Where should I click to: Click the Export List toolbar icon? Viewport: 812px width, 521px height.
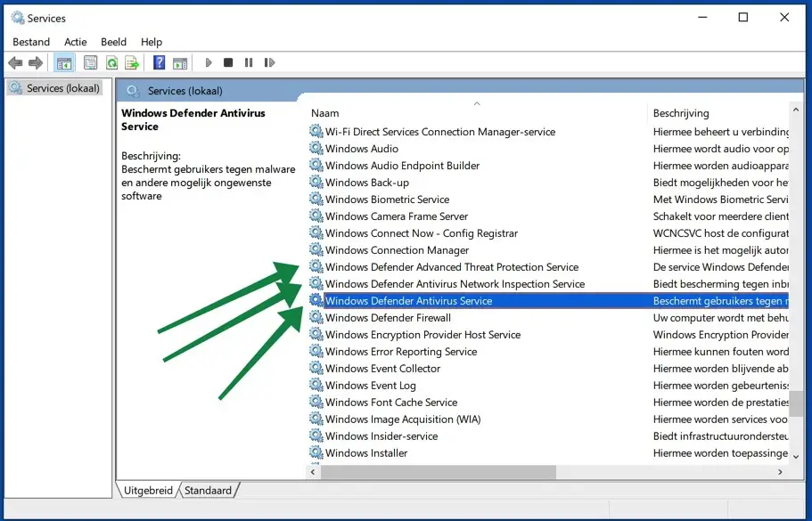(132, 63)
